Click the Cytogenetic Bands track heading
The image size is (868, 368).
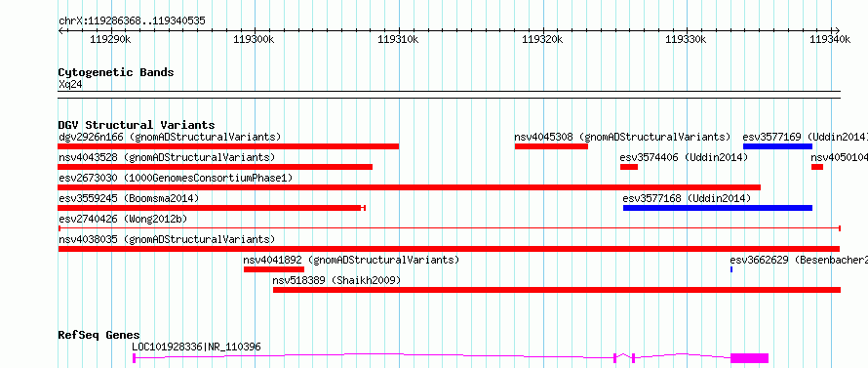[x=116, y=72]
